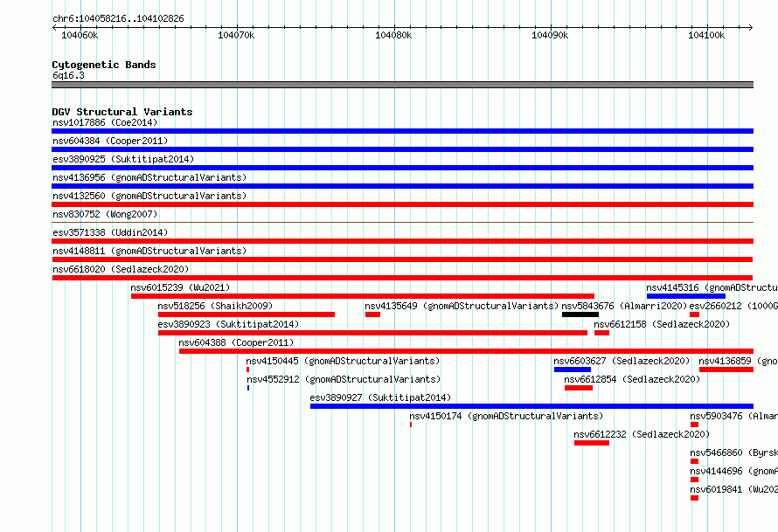
Task: Click nsv5903476 variant label
Action: click(733, 416)
